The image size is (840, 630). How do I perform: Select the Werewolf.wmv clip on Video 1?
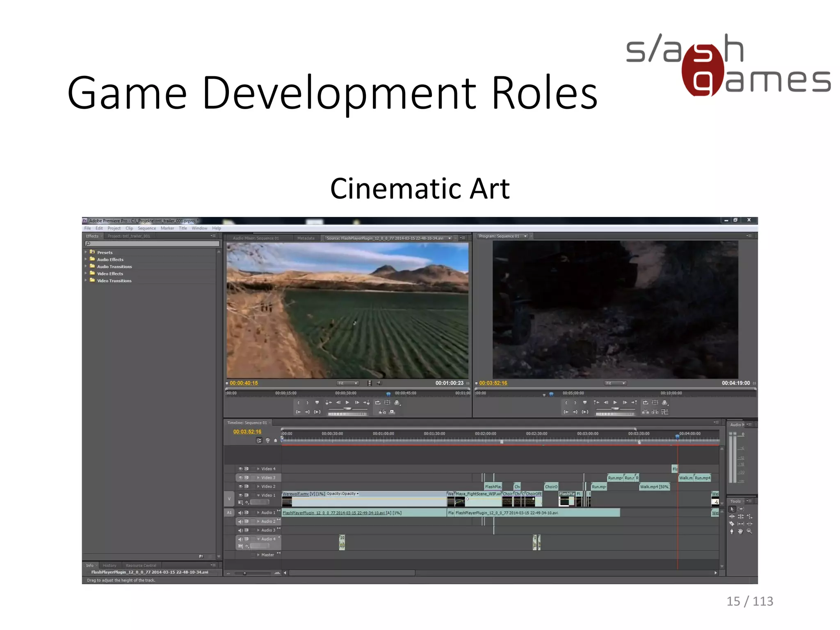pos(364,499)
